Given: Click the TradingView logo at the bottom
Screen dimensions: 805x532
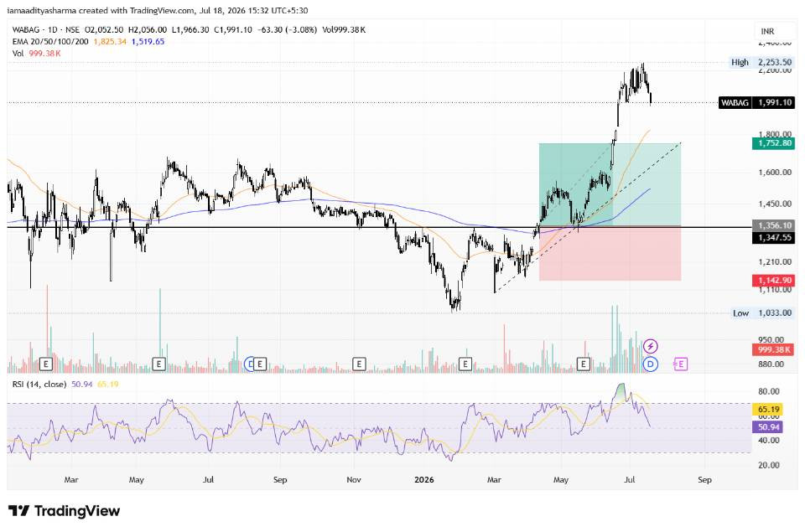Looking at the screenshot, I should (x=65, y=511).
